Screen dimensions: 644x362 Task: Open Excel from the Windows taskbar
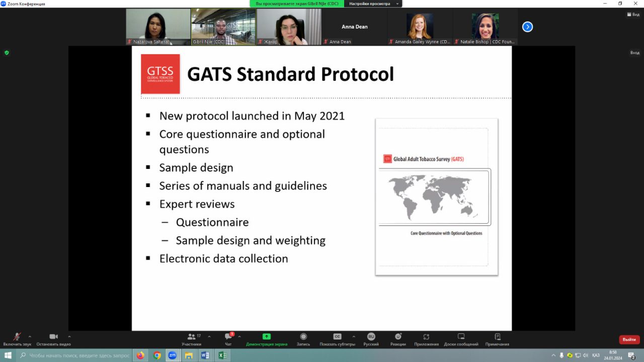coord(221,355)
